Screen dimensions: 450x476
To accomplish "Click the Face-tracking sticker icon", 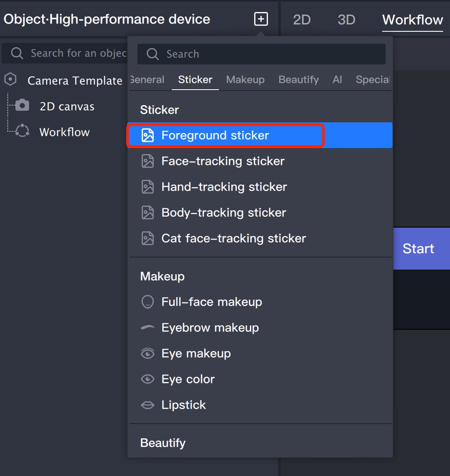I will pyautogui.click(x=148, y=161).
